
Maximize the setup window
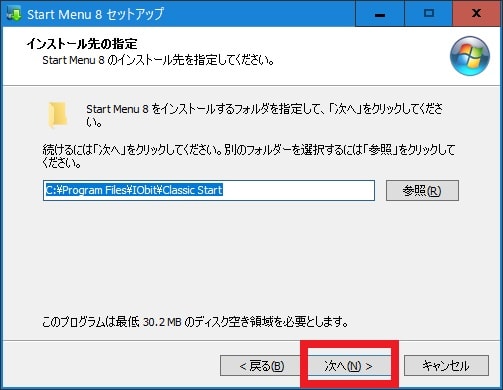(429, 14)
